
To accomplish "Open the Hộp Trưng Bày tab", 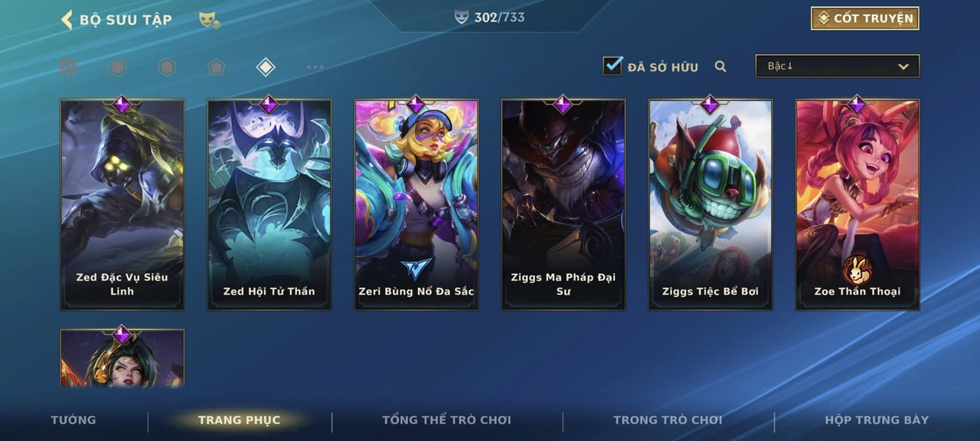I will coord(877,420).
